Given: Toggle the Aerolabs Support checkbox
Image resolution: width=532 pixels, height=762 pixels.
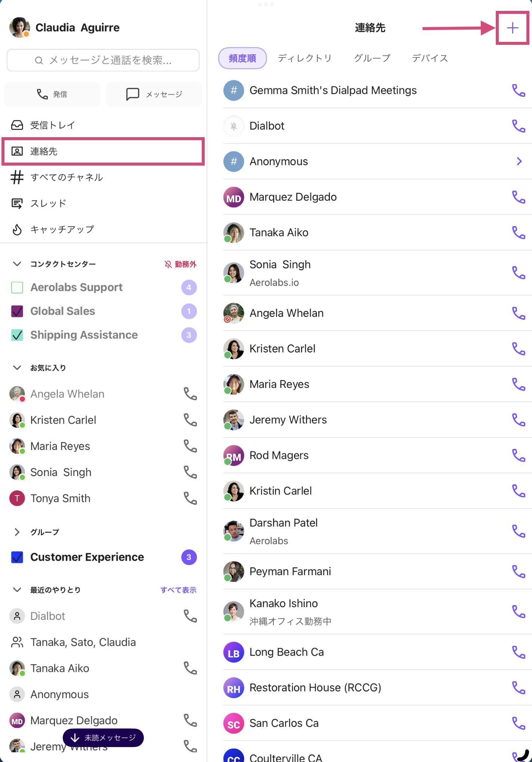Looking at the screenshot, I should pos(17,287).
